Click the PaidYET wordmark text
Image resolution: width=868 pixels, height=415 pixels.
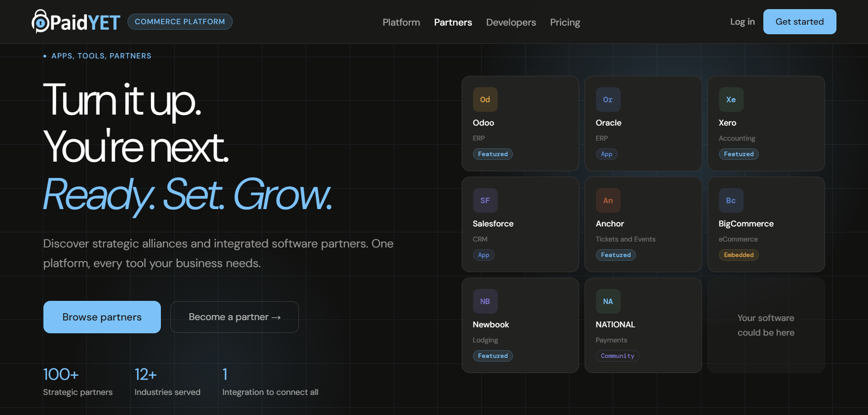pyautogui.click(x=85, y=22)
